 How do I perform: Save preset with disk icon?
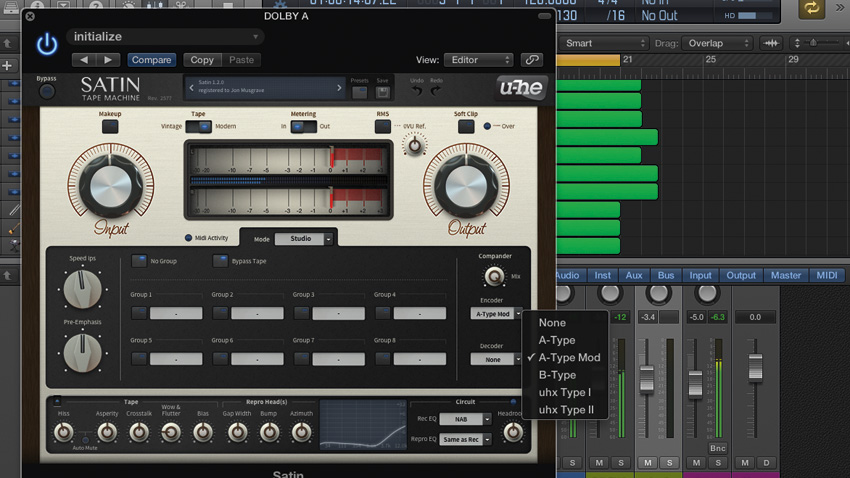pyautogui.click(x=383, y=92)
